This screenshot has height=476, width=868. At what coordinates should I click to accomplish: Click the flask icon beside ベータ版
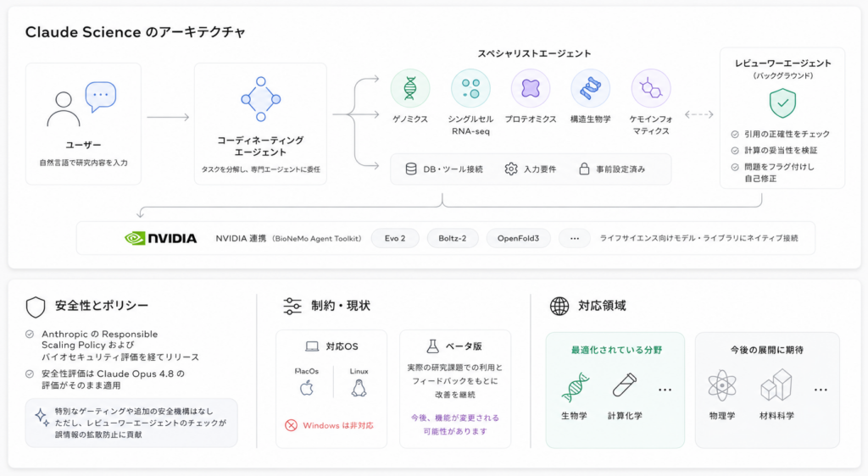(432, 346)
